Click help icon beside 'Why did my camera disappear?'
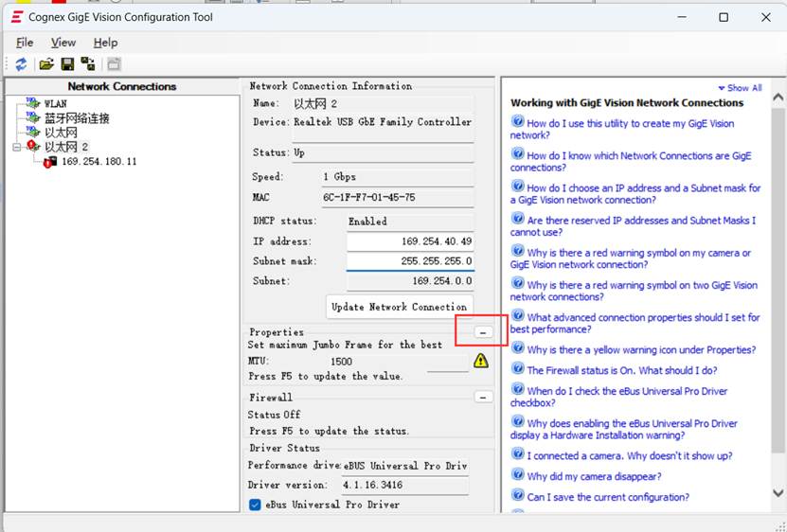The image size is (787, 532). point(517,475)
